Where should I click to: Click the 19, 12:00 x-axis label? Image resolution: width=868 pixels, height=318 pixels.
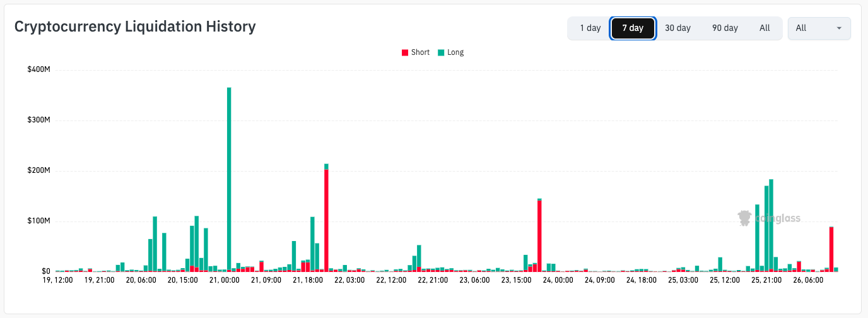(57, 280)
